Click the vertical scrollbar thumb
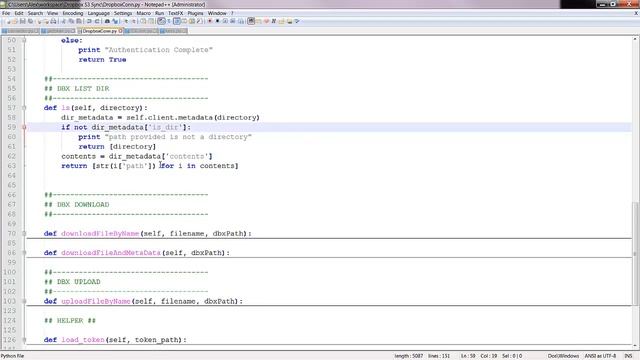Viewport: 640px width, 360px height. (635, 253)
